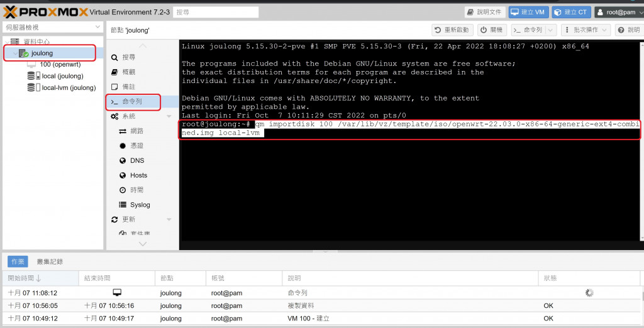Open the 命令列 side menu item
Image resolution: width=644 pixels, height=328 pixels.
coord(132,101)
